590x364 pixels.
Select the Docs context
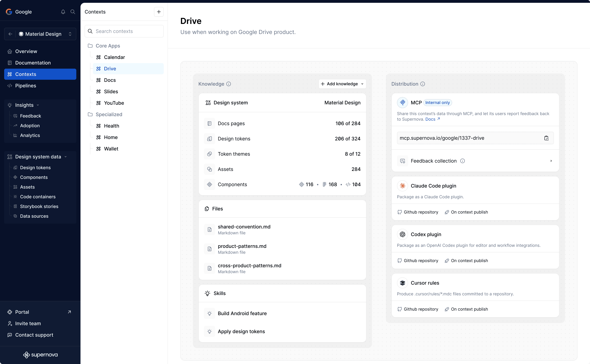click(x=128, y=80)
